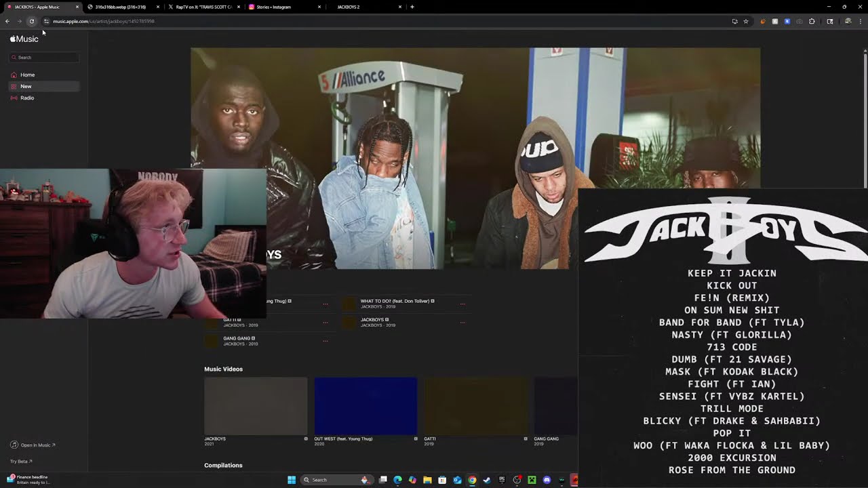
Task: Reload the current page
Action: pyautogui.click(x=31, y=21)
